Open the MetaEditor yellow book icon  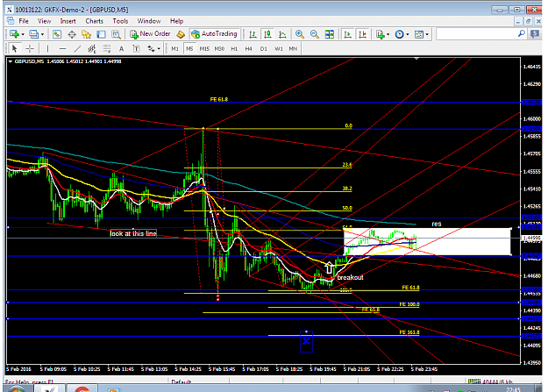181,34
